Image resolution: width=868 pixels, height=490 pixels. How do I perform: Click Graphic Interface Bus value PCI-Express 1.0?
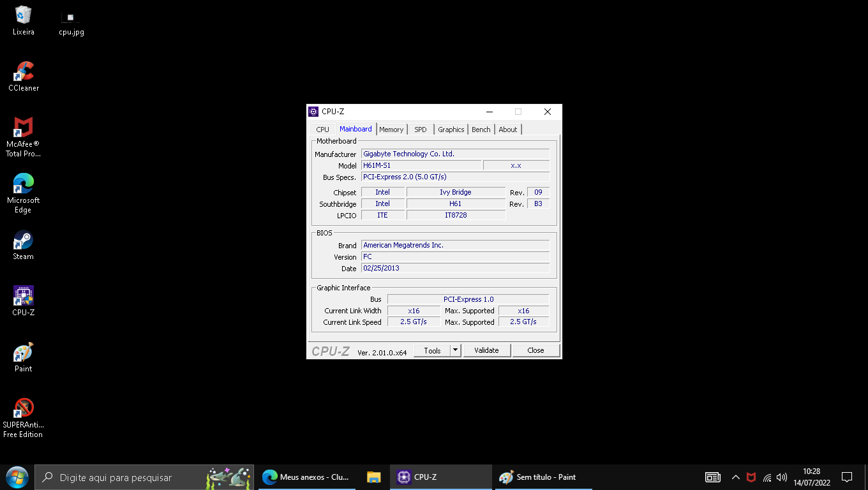[468, 299]
